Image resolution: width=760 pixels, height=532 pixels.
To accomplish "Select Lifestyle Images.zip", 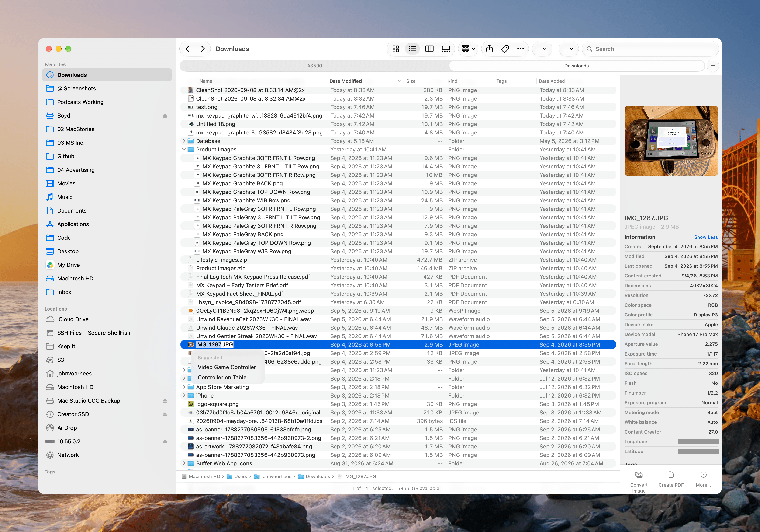I will click(x=398, y=260).
